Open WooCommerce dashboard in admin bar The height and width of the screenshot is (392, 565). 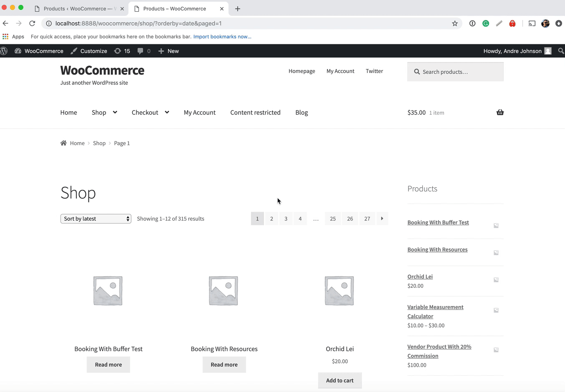(x=39, y=51)
